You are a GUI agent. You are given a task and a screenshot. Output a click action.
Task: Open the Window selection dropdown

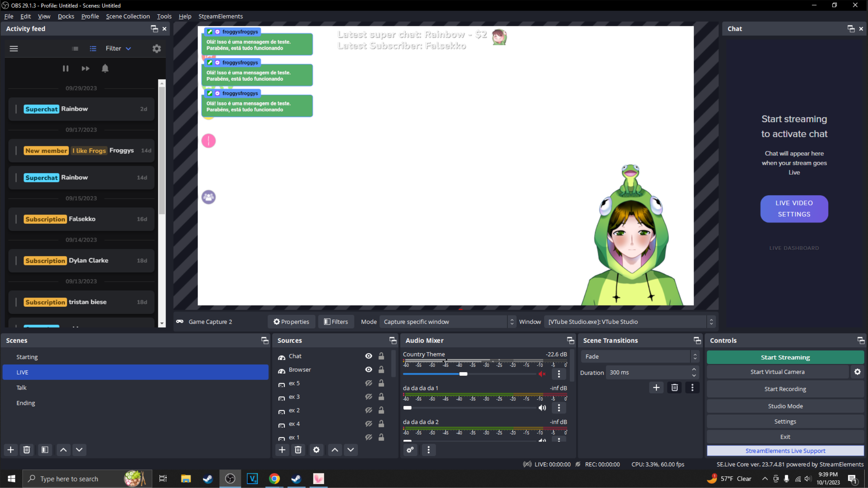tap(630, 322)
